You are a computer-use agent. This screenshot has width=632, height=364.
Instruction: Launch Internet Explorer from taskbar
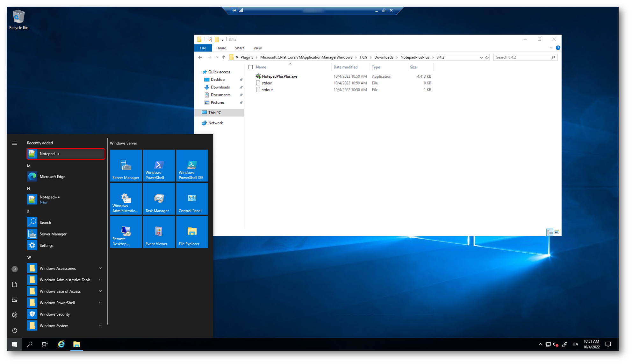[61, 344]
